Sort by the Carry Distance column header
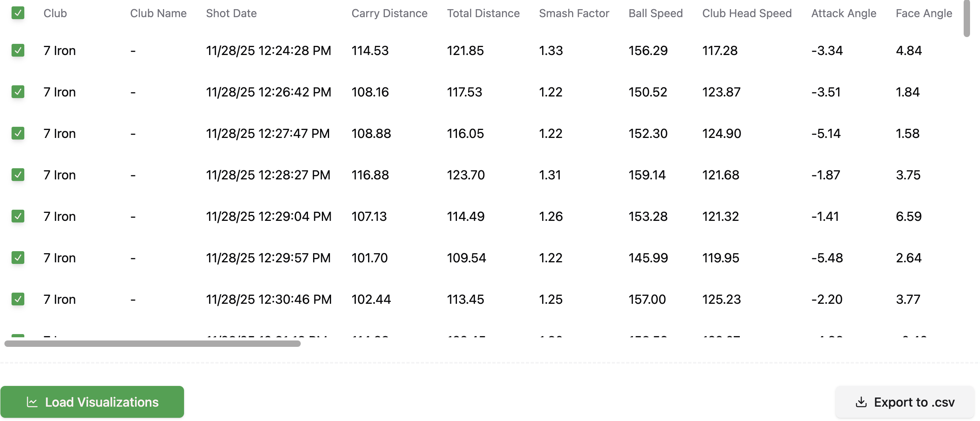The width and height of the screenshot is (980, 421). pyautogui.click(x=389, y=14)
